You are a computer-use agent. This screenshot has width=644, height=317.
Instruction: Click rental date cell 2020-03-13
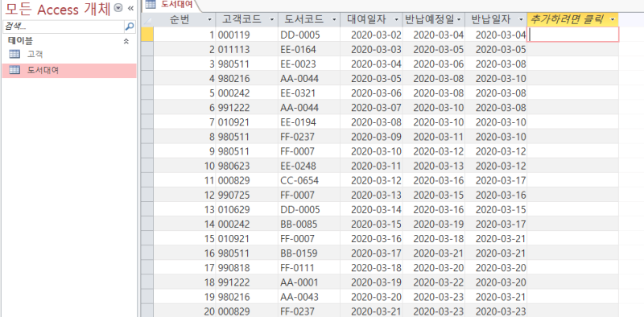(x=371, y=196)
